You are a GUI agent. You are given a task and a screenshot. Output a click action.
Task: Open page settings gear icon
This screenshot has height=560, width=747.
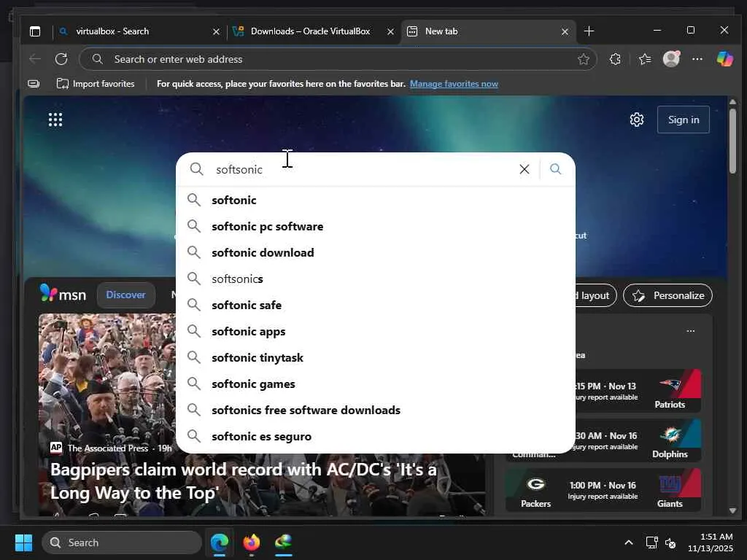pos(636,120)
